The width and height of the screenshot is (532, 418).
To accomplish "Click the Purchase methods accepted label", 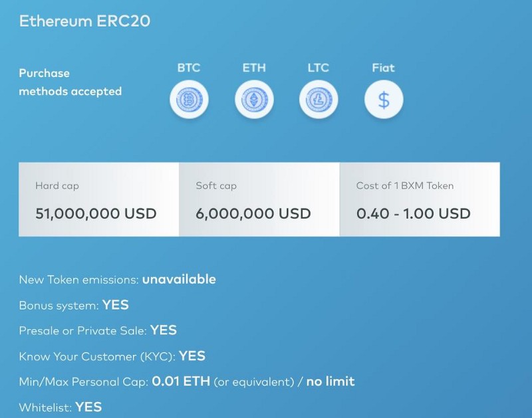I will (70, 82).
